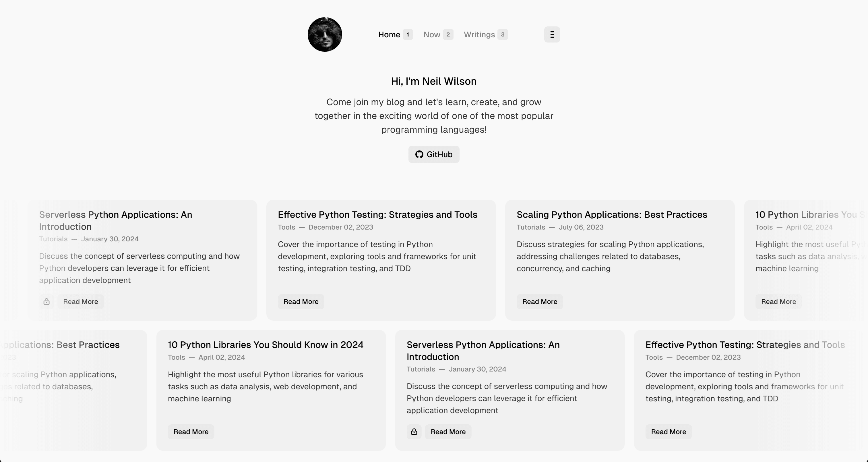868x462 pixels.
Task: Read More on faded top-row Python Libraries card
Action: (778, 301)
